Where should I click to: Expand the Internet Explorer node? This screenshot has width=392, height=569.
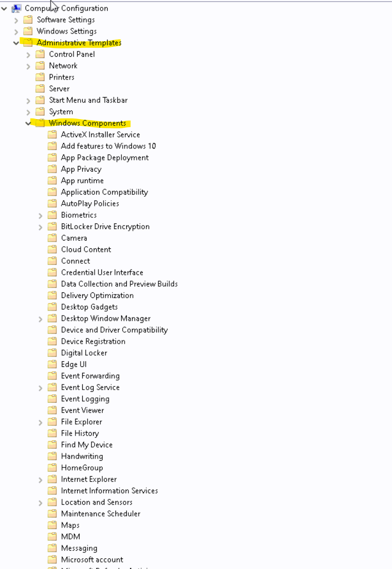pyautogui.click(x=40, y=480)
